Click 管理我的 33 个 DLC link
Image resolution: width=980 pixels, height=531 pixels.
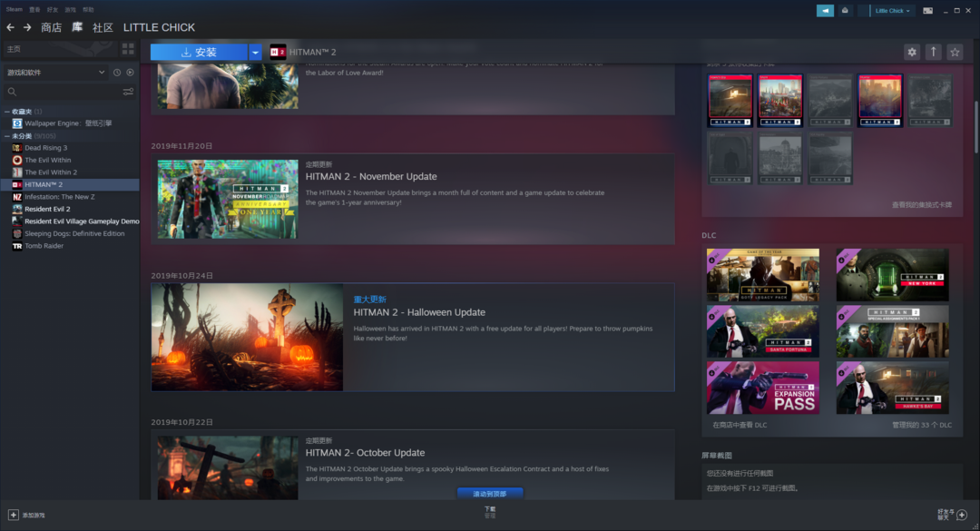pos(921,425)
